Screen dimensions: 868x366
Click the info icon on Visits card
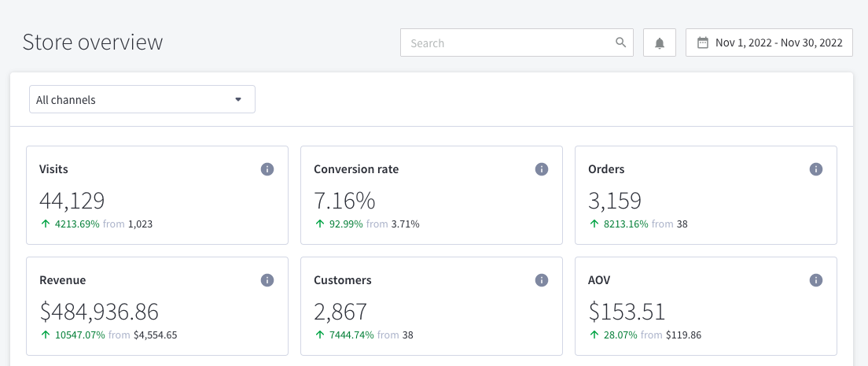pos(267,169)
